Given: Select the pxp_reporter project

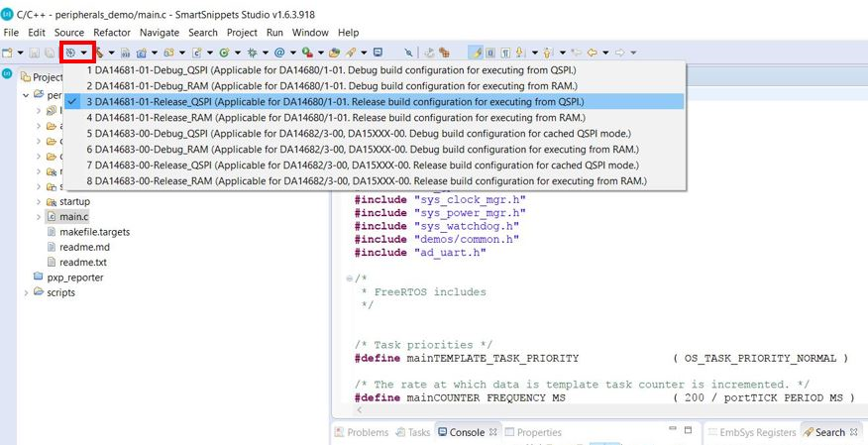Looking at the screenshot, I should (74, 278).
